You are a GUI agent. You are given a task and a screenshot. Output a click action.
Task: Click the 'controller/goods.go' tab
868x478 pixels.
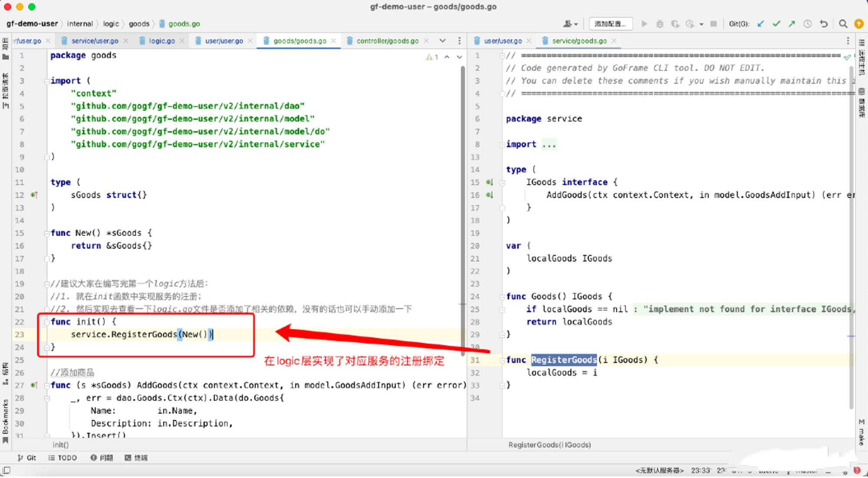(x=388, y=41)
